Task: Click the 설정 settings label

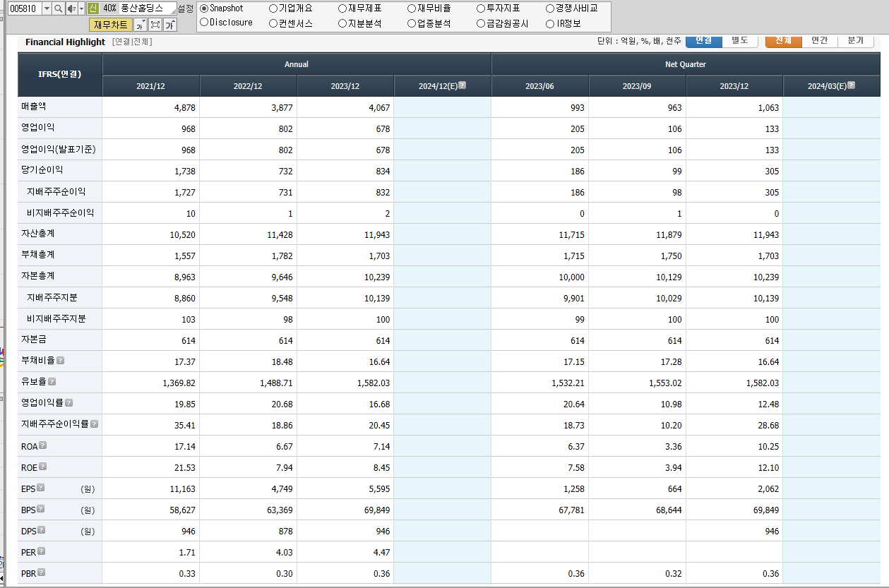Action: tap(186, 8)
